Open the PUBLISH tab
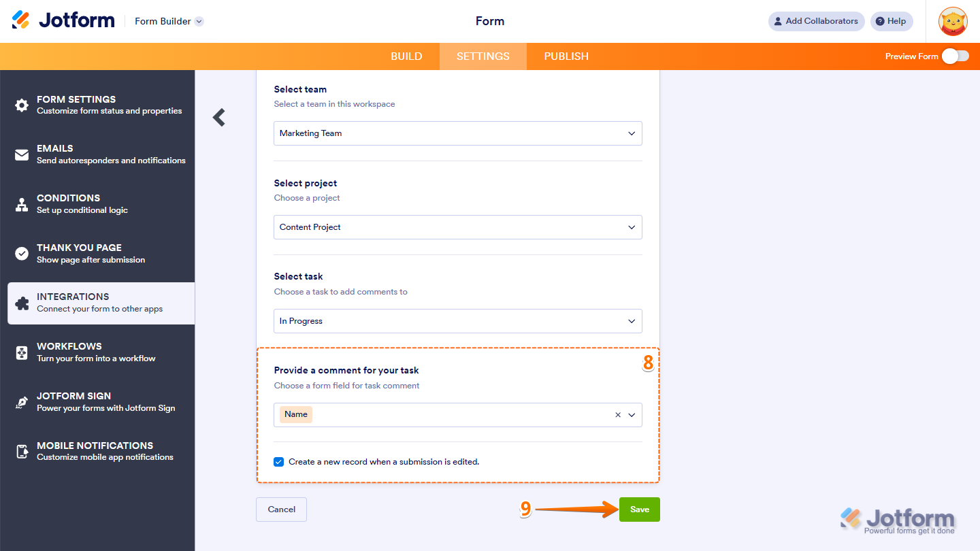 coord(566,56)
